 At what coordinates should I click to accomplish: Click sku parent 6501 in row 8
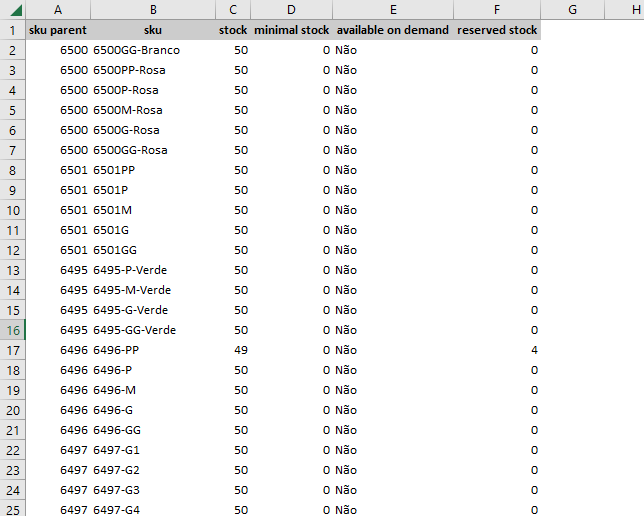pos(58,170)
